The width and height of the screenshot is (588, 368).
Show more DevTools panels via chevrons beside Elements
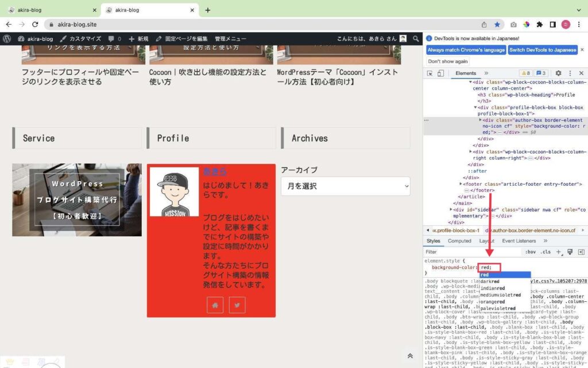point(486,73)
